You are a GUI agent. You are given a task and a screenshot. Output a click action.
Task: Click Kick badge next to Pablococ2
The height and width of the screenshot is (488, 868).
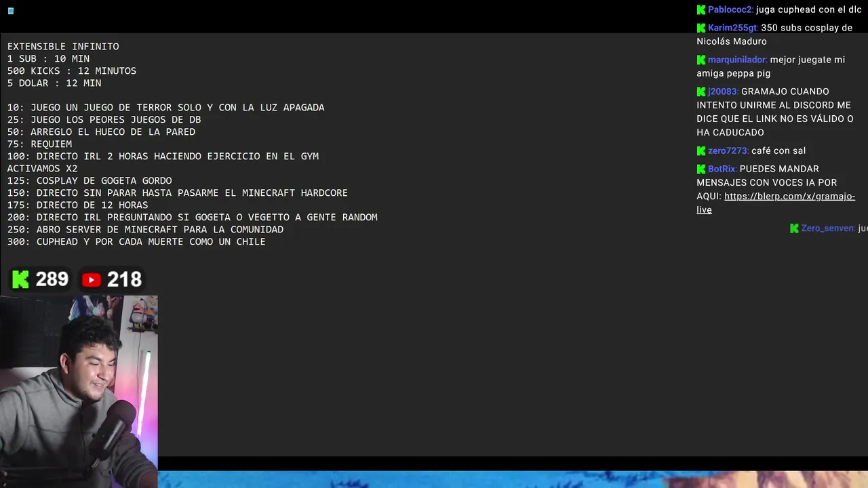coord(701,9)
